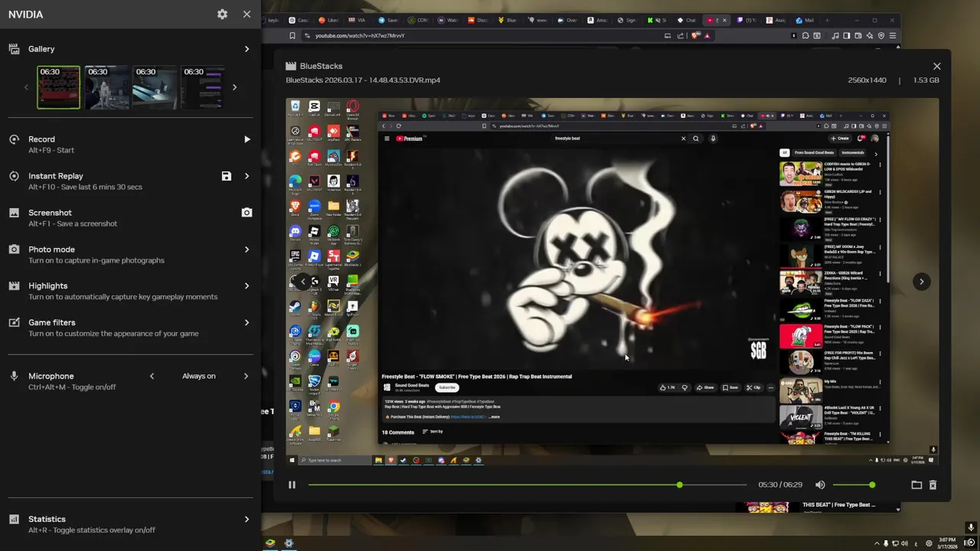Take a screenshot with the camera icon
This screenshot has height=551, width=980.
click(247, 213)
